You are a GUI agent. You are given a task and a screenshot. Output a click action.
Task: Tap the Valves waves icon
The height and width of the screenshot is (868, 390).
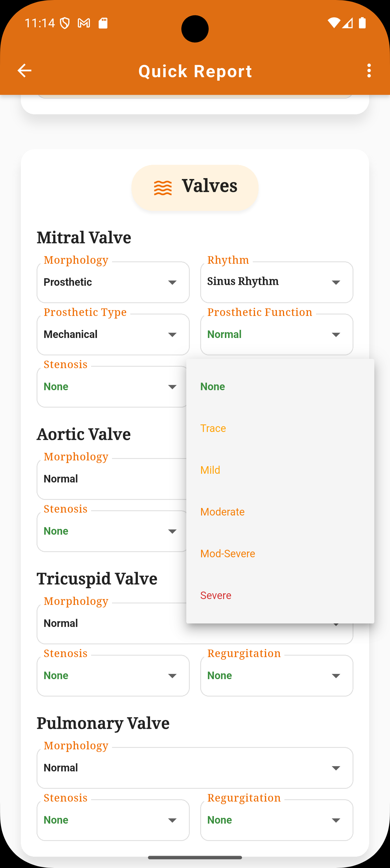click(x=163, y=188)
